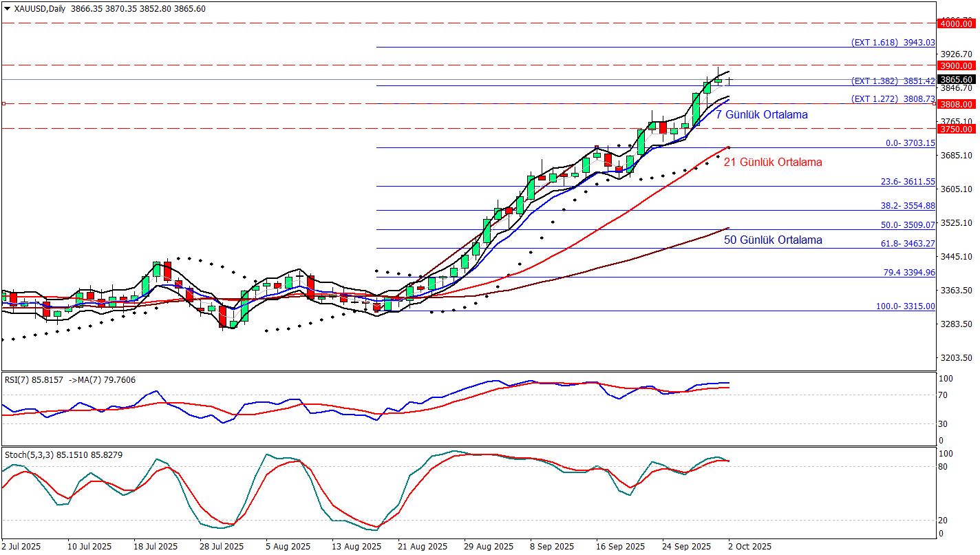Viewport: 980px width, 555px height.
Task: Click the '21 Günlük Ortalama' red text label
Action: pos(772,163)
